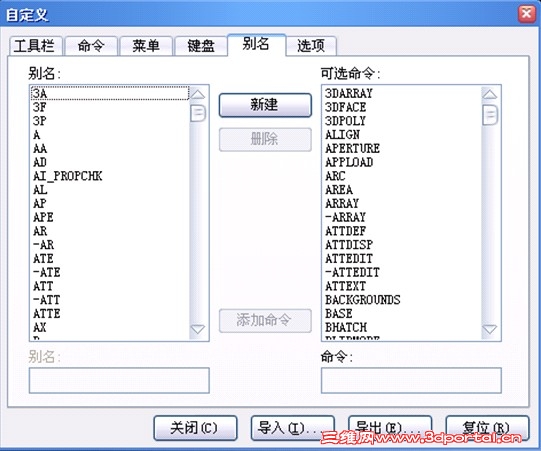This screenshot has height=451, width=541.
Task: Click the alias list scroll down arrow
Action: click(198, 329)
